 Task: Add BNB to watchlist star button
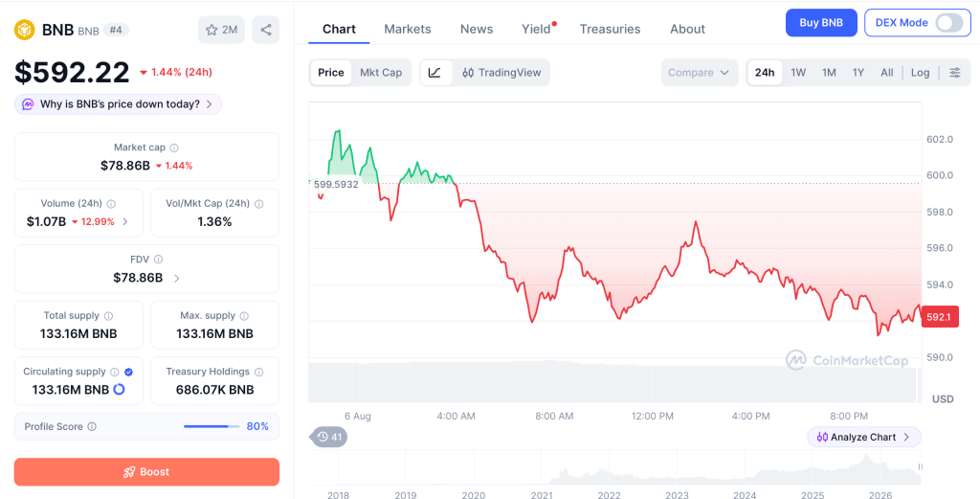pos(221,30)
